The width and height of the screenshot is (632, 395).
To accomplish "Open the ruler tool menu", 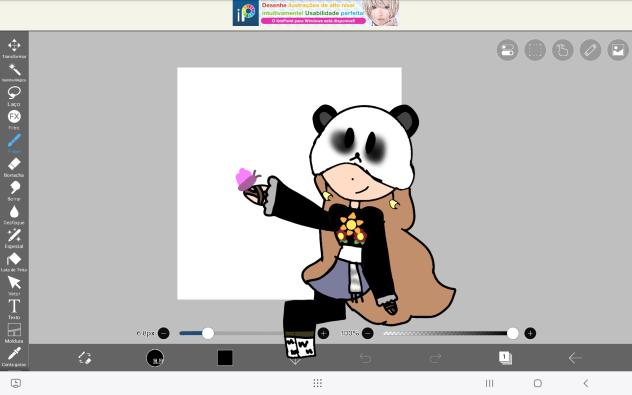I will [x=590, y=50].
